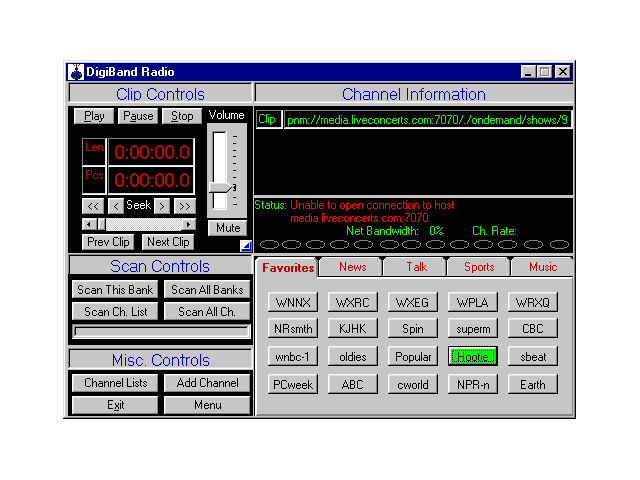
Task: Click Scan All Banks button
Action: [207, 290]
